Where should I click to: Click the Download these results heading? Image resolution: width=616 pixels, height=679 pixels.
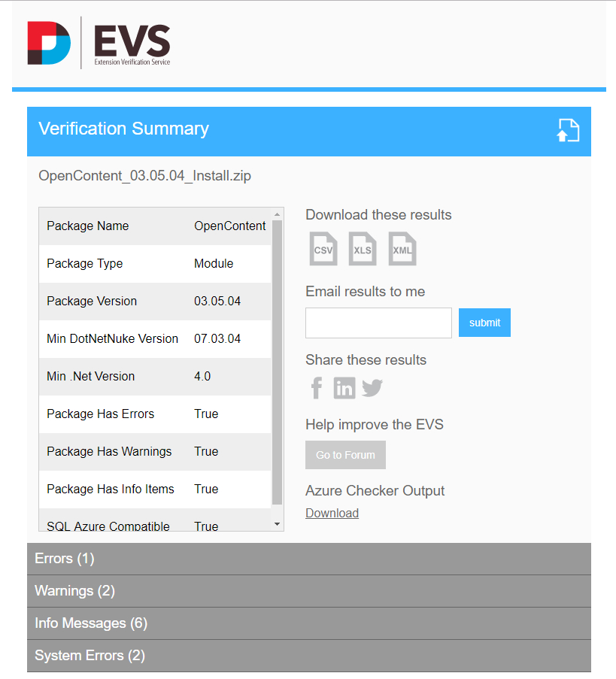(378, 215)
